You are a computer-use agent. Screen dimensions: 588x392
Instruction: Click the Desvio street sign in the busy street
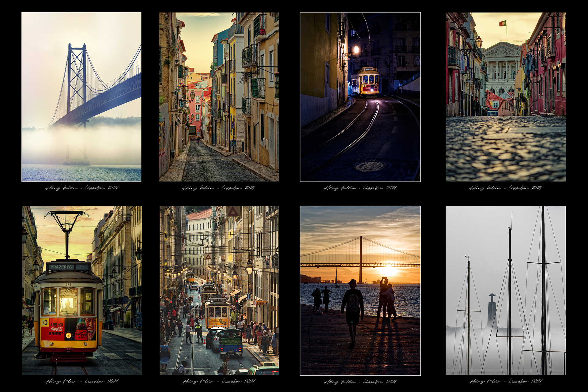(261, 303)
